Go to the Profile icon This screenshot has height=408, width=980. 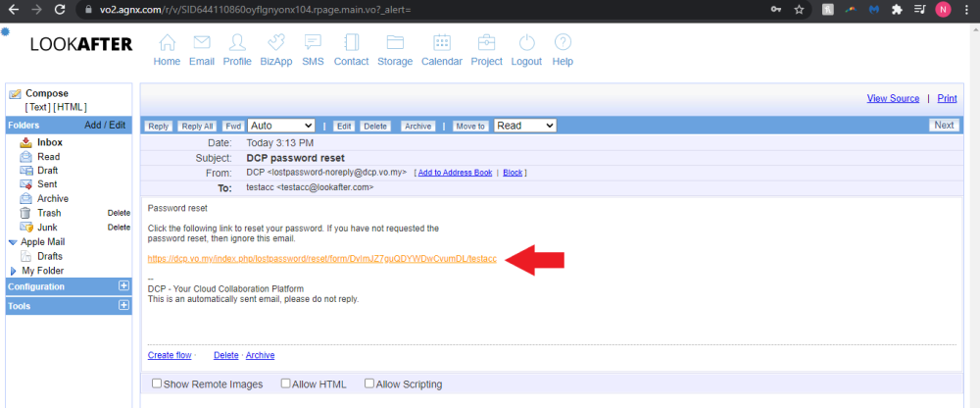[x=237, y=43]
